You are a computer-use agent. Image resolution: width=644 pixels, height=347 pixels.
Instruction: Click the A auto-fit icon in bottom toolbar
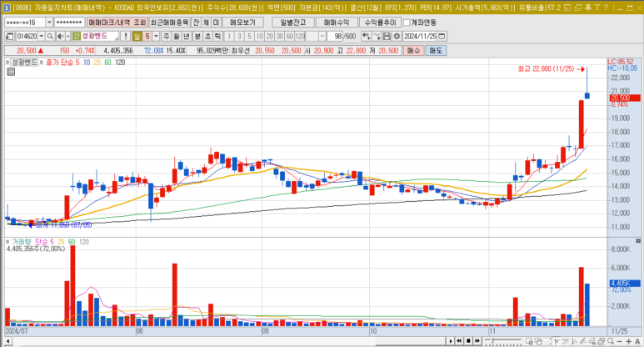point(637,341)
